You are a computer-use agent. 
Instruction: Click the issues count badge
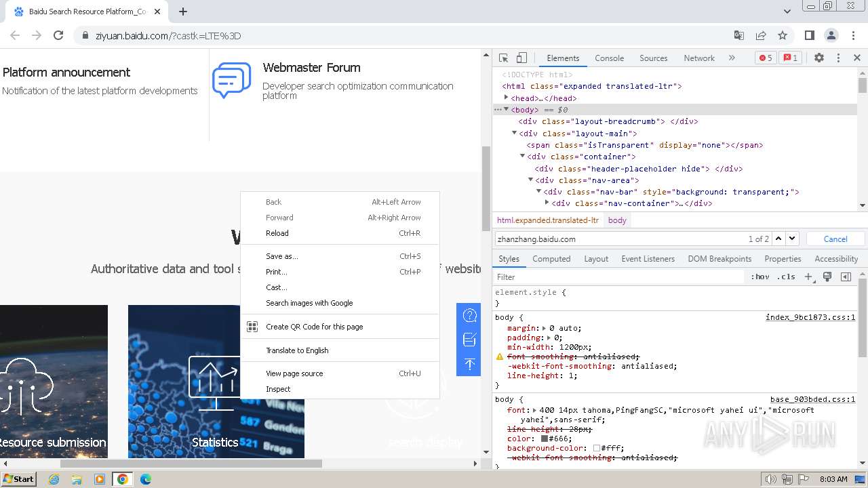pyautogui.click(x=790, y=58)
